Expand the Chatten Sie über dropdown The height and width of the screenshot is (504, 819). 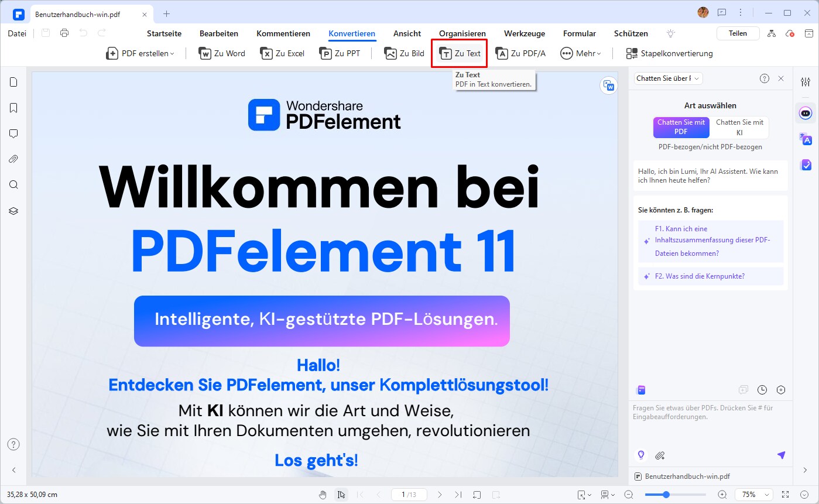click(x=668, y=78)
